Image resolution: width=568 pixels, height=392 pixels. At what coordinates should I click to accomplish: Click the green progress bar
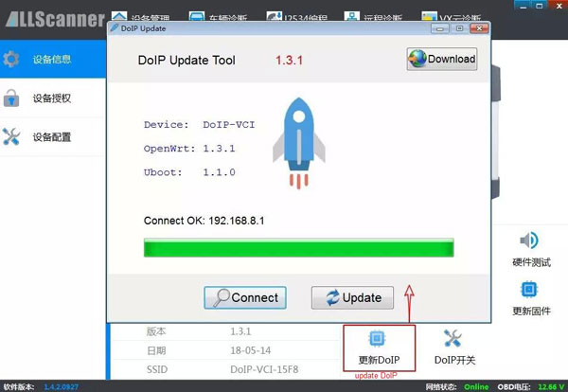(299, 248)
